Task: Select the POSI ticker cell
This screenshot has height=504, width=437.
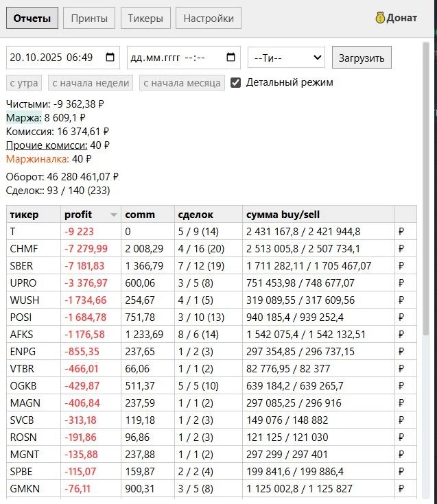Action: 34,317
